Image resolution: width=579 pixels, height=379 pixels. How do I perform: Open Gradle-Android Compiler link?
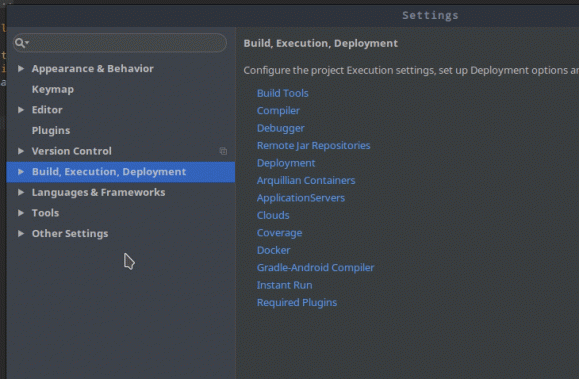pos(316,268)
